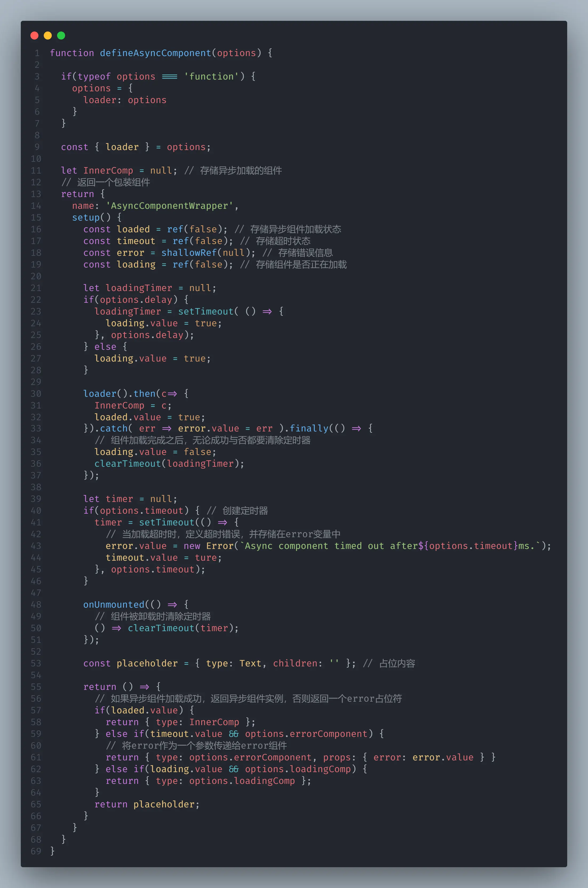Click the ".finally" method call
The height and width of the screenshot is (888, 588).
click(x=306, y=428)
